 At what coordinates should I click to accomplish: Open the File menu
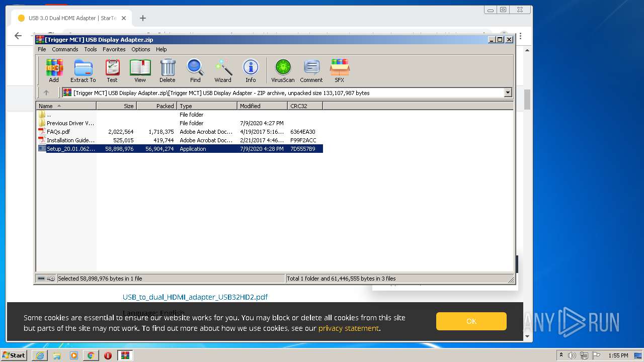pos(42,49)
